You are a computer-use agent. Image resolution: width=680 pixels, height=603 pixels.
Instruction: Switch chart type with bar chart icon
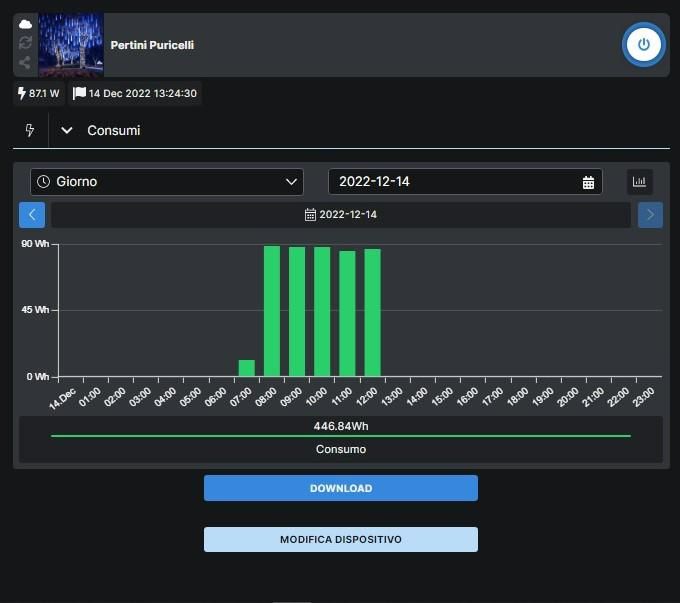640,182
